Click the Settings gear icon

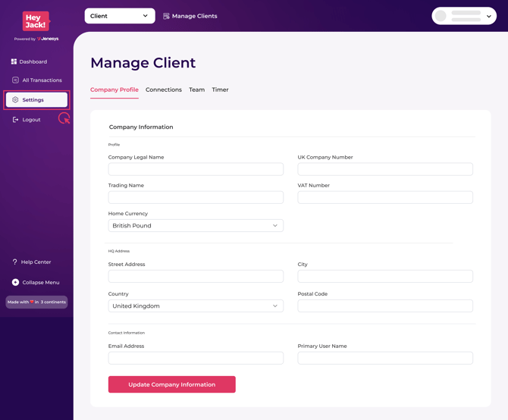coord(15,100)
